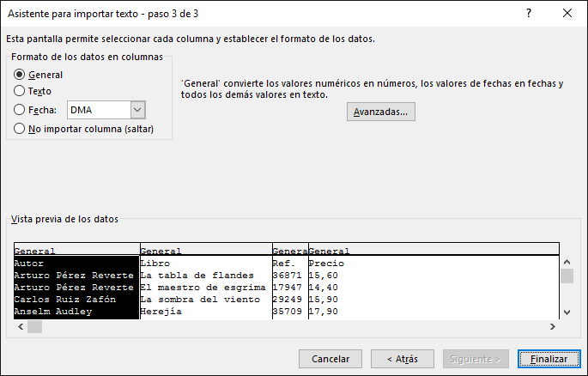Open the DMA date order dropdown

pos(139,109)
